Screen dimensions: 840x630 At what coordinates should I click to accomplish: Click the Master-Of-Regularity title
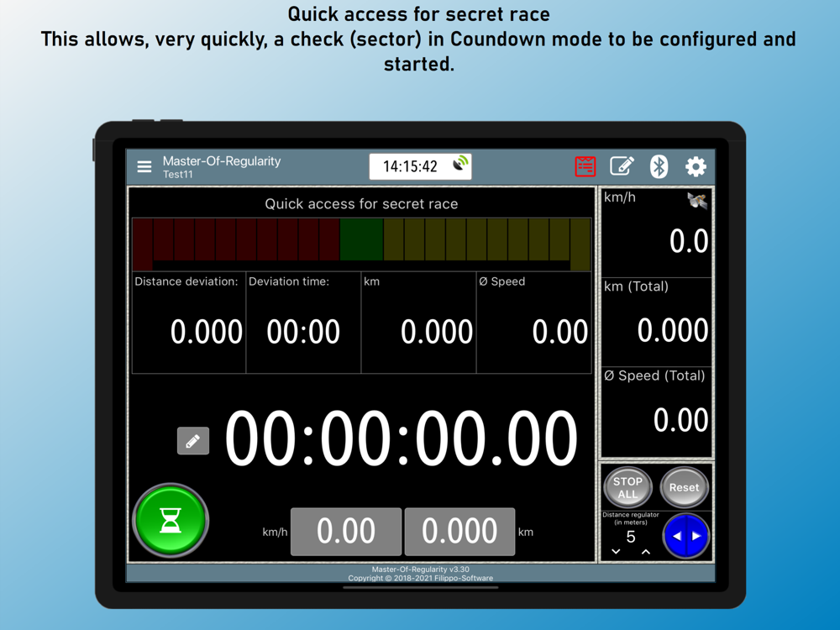click(x=222, y=161)
